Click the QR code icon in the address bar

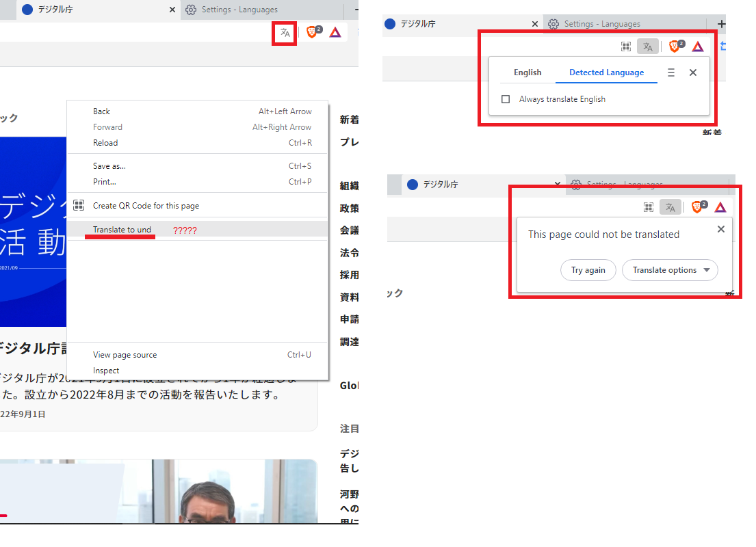[626, 46]
